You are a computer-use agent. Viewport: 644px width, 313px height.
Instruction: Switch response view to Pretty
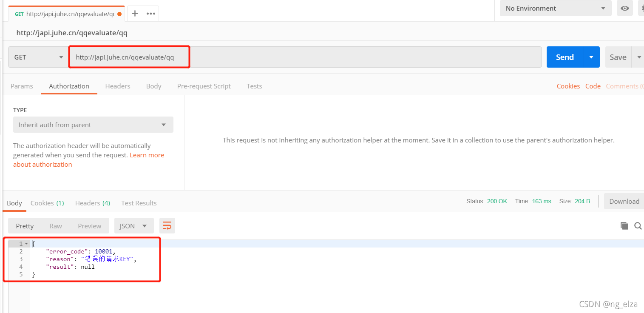(x=25, y=226)
